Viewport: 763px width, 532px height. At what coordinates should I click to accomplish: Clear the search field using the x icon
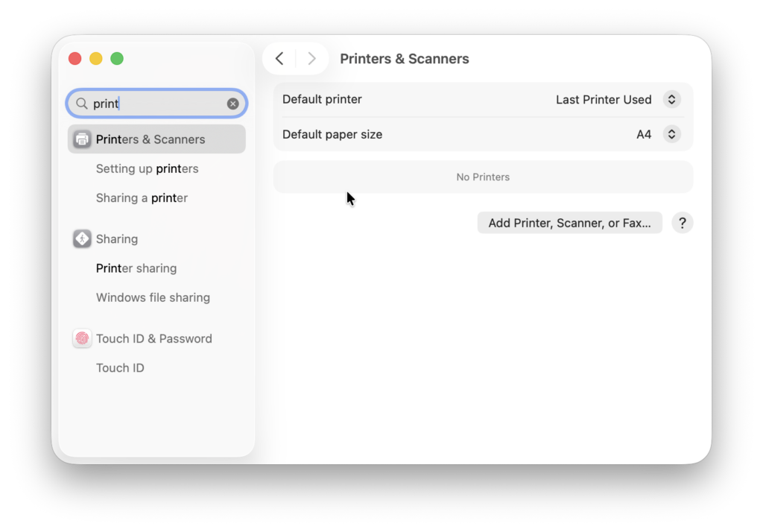tap(232, 104)
